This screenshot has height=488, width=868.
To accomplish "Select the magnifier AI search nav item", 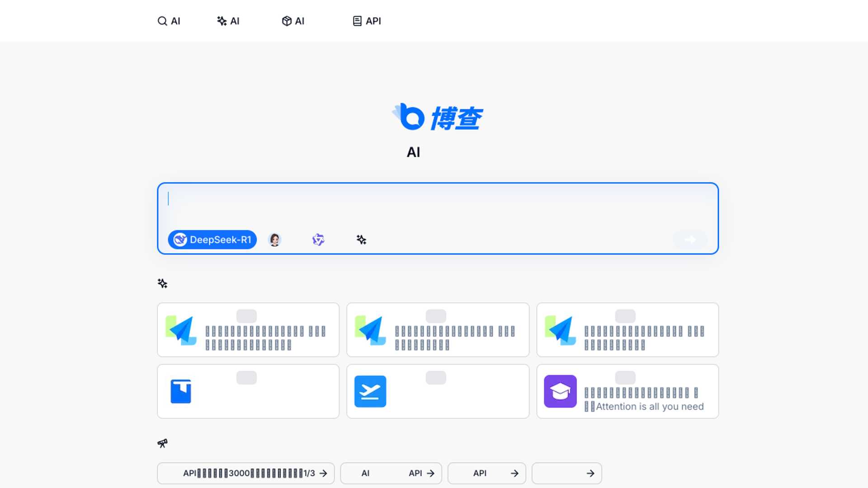I will [169, 21].
